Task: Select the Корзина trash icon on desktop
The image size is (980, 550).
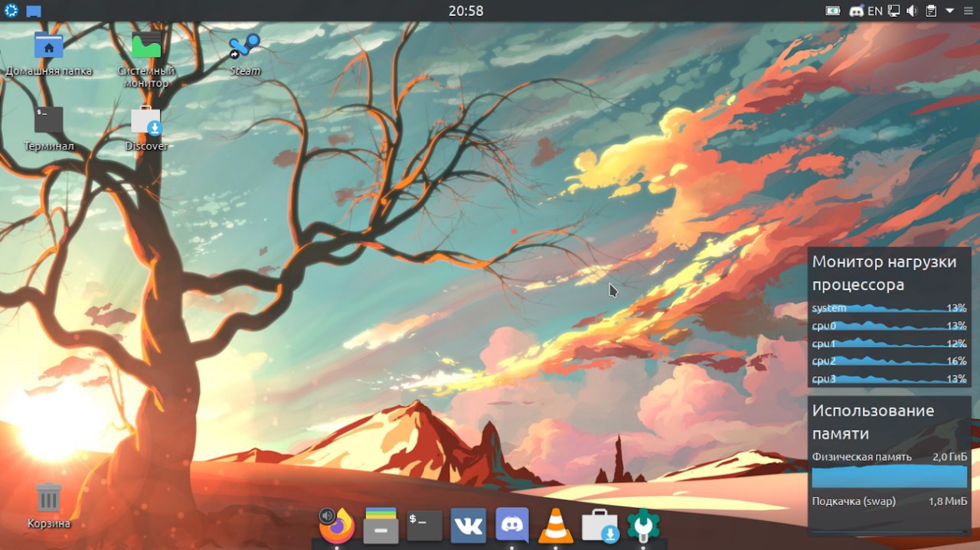Action: click(x=49, y=505)
